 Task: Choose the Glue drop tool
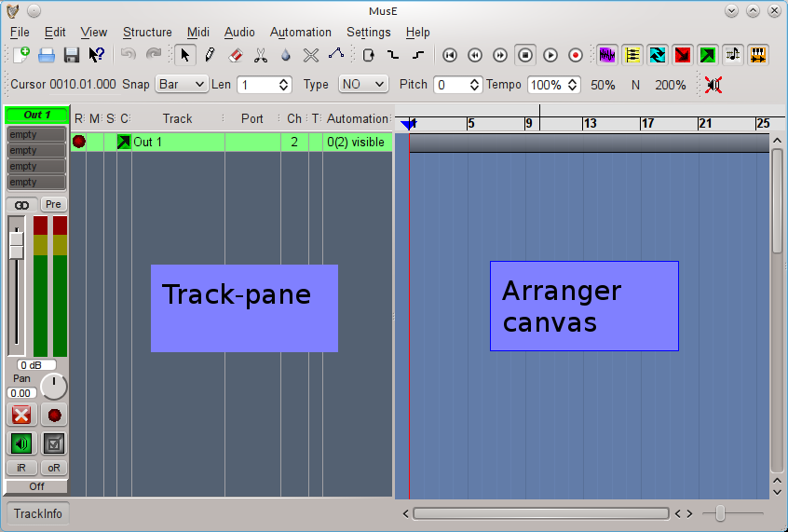coord(286,55)
